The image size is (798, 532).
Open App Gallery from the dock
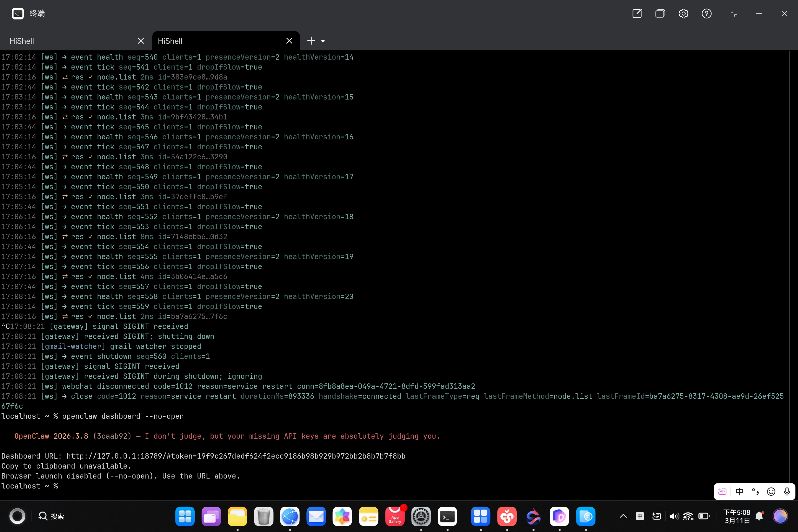[395, 516]
